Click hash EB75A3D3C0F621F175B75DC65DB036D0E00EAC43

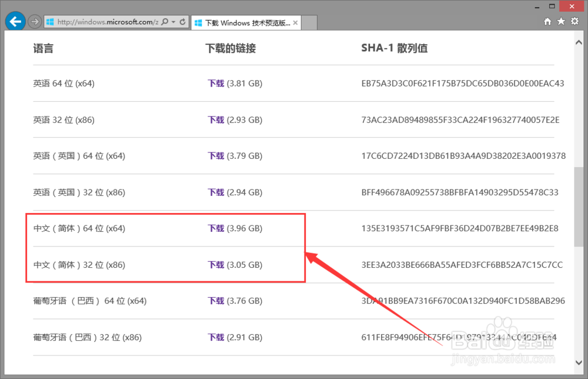point(463,84)
